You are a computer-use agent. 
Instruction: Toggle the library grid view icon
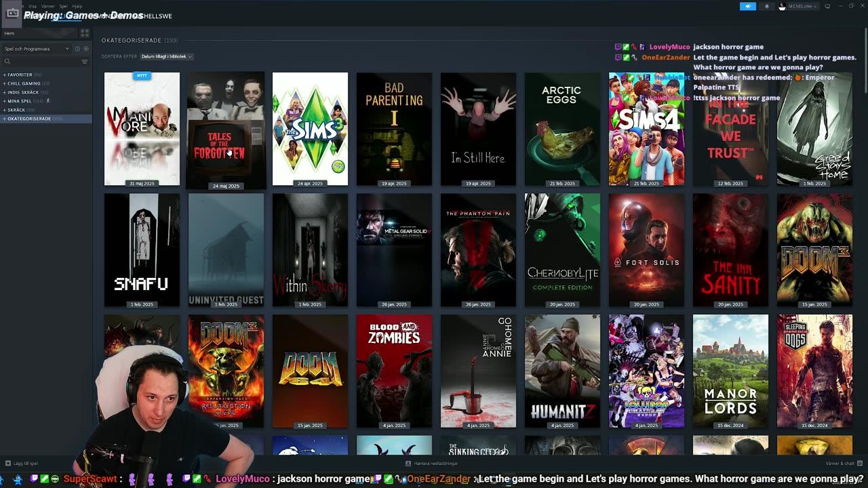[x=85, y=33]
